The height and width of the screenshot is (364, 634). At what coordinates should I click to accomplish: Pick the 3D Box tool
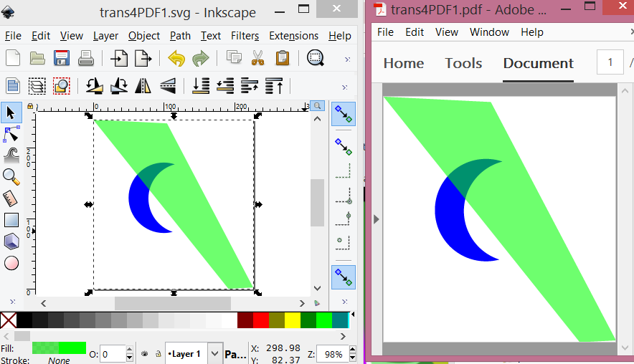point(11,241)
